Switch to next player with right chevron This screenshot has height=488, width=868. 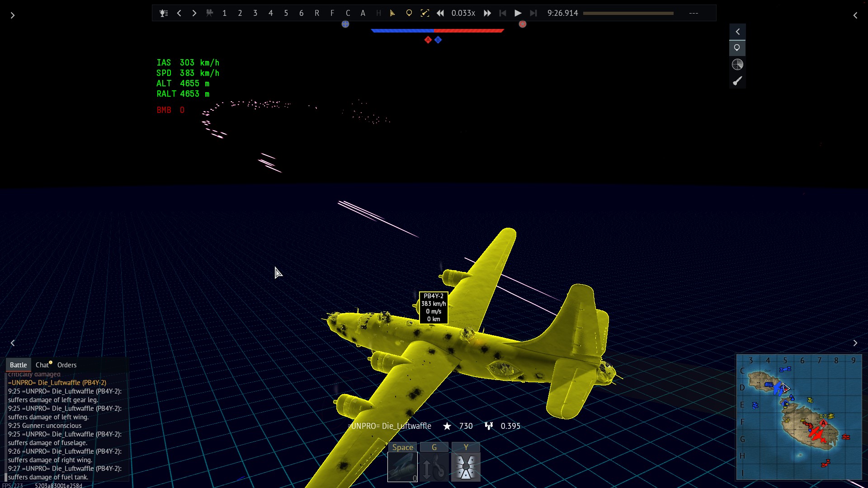tap(194, 13)
